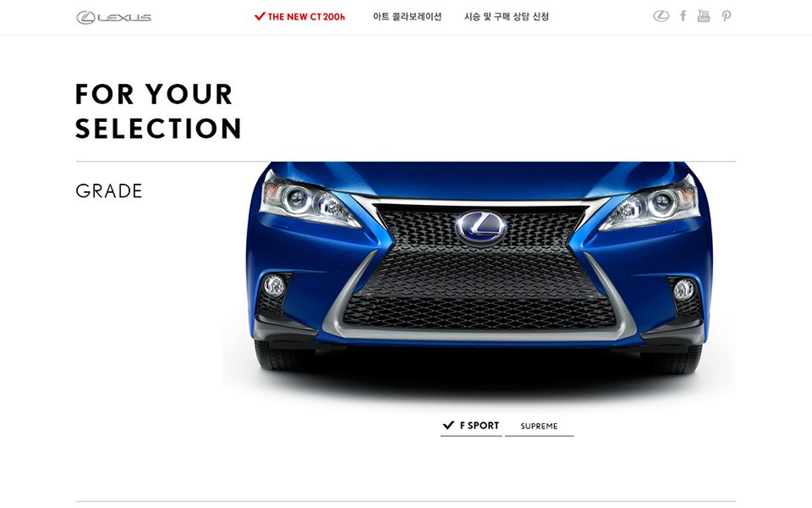This screenshot has width=812, height=508.
Task: Click the spindle grille mesh below emblem
Action: coord(479,290)
